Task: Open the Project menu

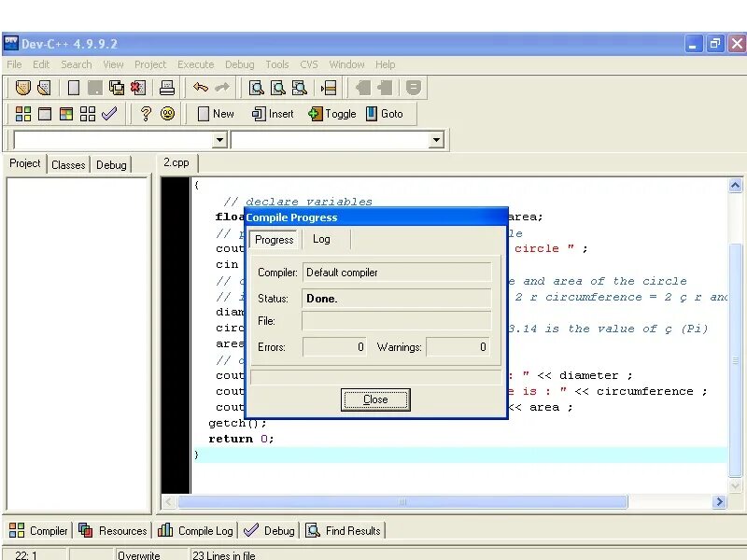Action: coord(150,64)
